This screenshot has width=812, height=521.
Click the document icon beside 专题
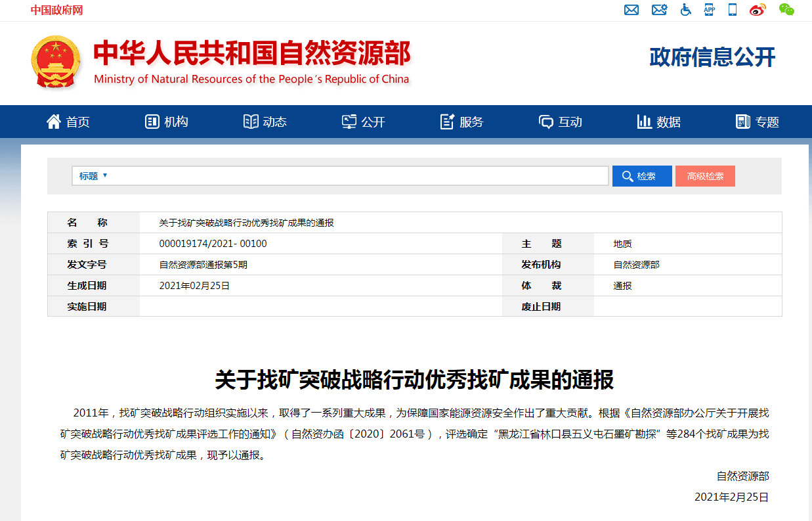(x=743, y=122)
